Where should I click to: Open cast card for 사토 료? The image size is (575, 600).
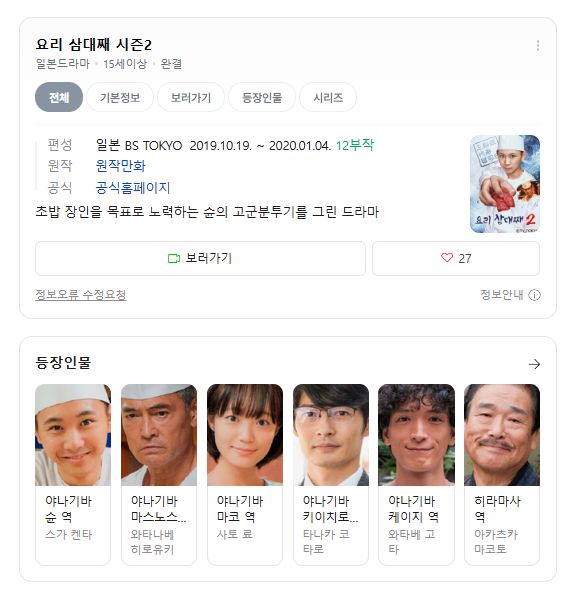click(245, 474)
